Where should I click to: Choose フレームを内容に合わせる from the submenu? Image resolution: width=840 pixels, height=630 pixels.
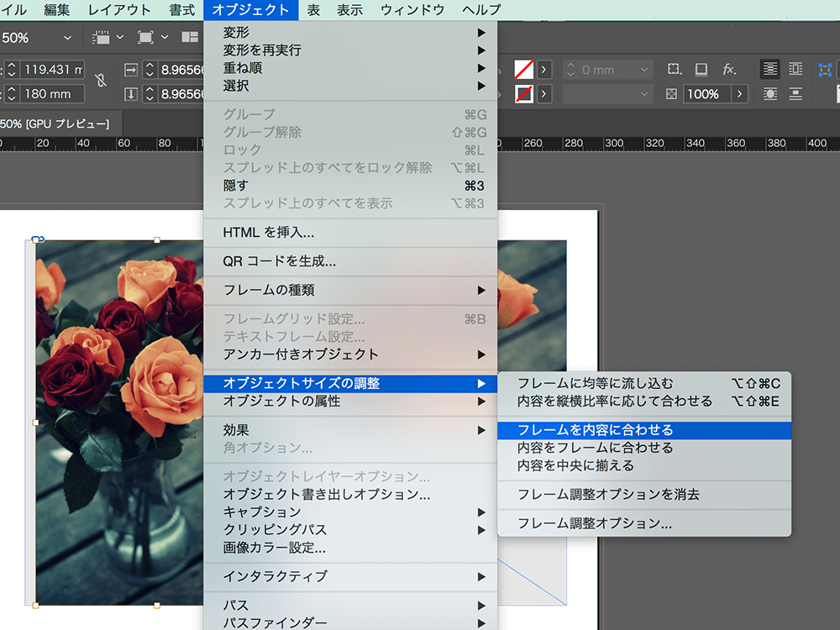(588, 430)
